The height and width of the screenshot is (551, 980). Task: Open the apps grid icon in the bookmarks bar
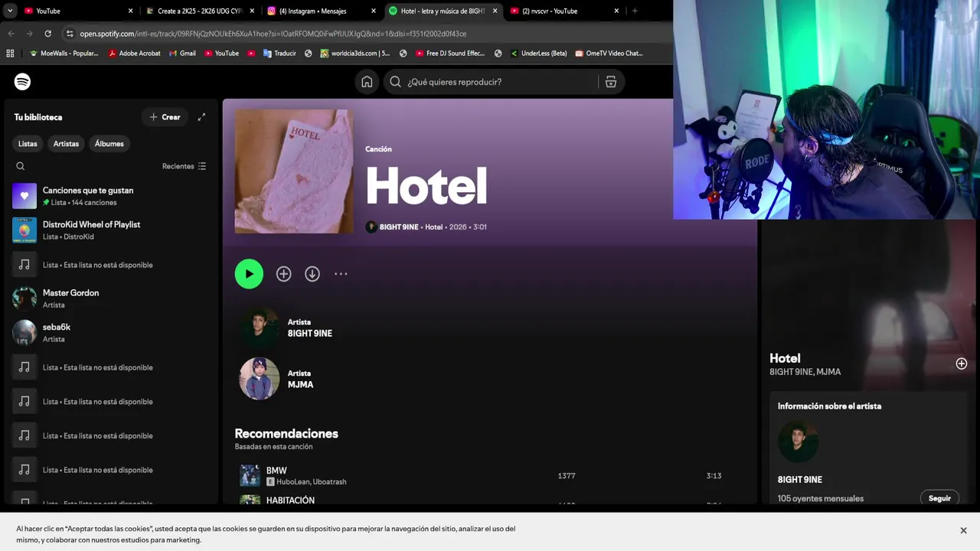(10, 54)
